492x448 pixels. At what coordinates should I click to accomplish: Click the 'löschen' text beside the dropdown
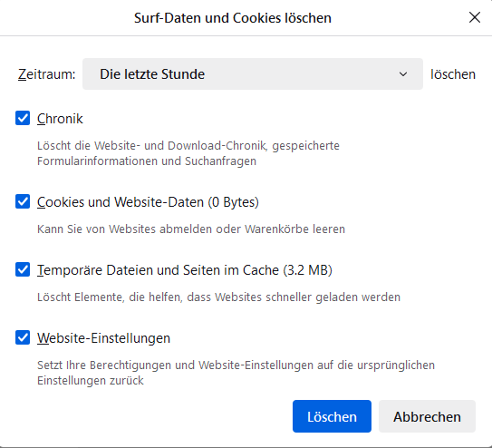point(453,74)
